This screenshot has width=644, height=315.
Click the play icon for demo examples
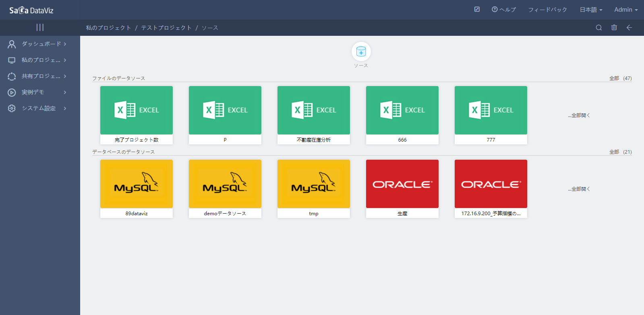[x=12, y=92]
